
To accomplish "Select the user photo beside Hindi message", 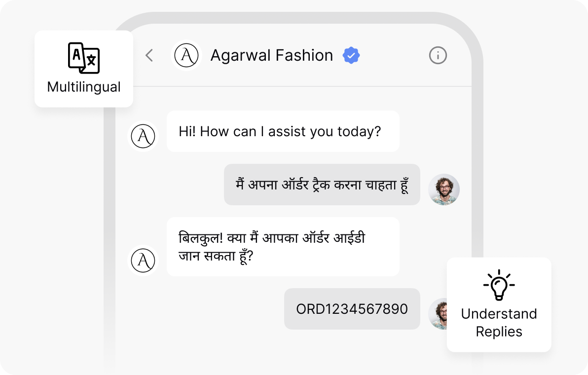I will pyautogui.click(x=444, y=189).
